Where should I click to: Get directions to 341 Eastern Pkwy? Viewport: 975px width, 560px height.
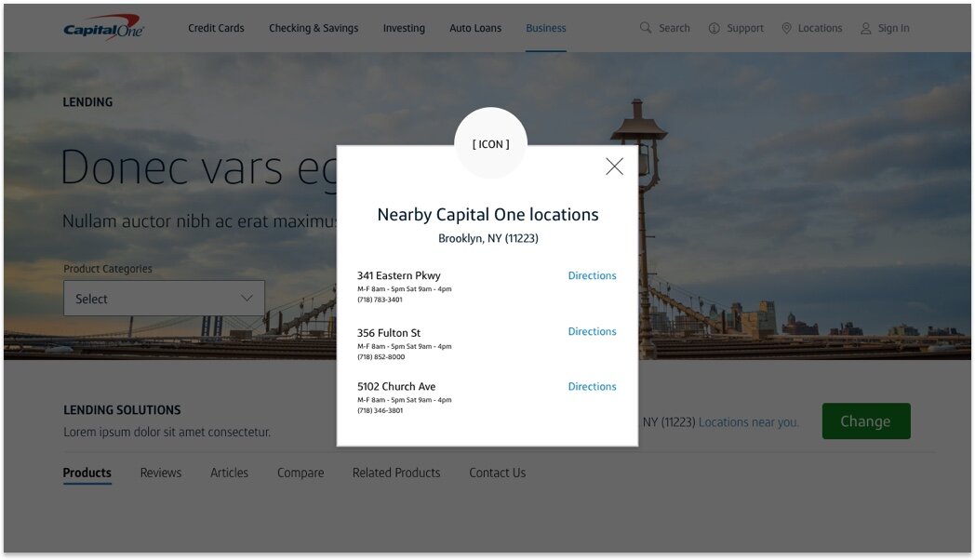coord(592,275)
